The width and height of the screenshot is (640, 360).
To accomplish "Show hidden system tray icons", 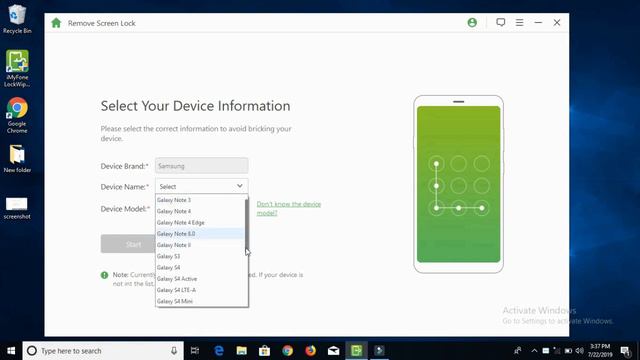I will coord(534,351).
